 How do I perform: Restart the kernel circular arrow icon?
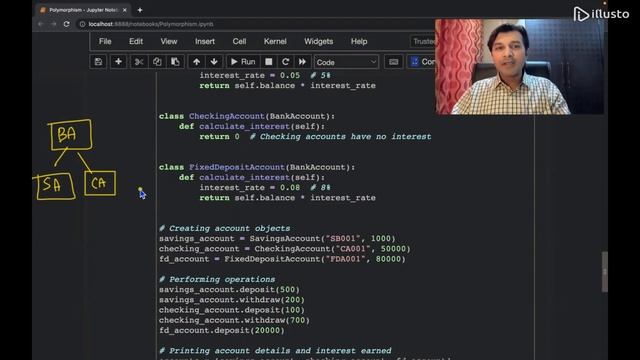coord(285,62)
